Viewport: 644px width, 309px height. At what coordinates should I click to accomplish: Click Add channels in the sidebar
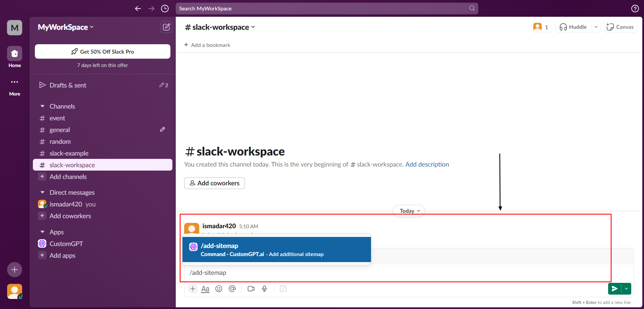pos(103,177)
